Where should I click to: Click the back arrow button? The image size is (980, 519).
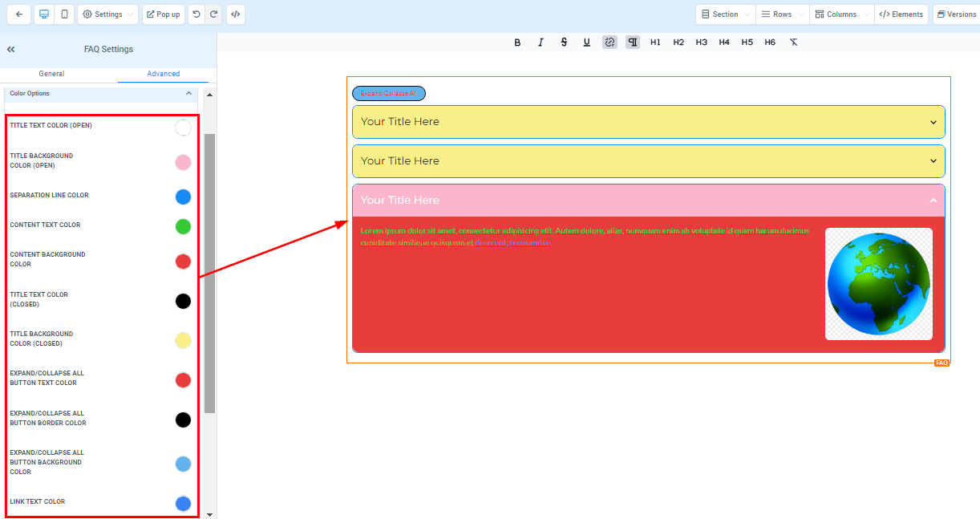click(x=18, y=14)
